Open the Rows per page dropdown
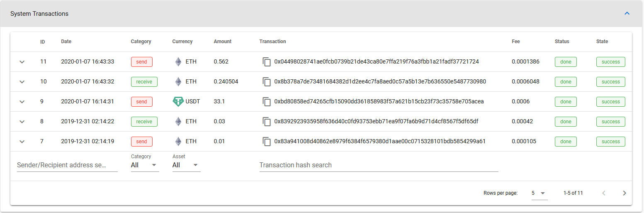Screen dimensions: 644x213 tap(540, 193)
